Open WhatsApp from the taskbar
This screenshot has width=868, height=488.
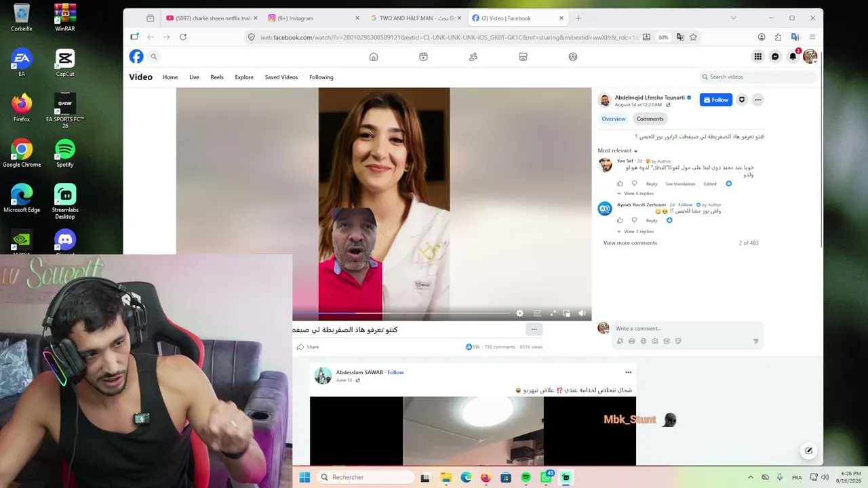[x=546, y=477]
